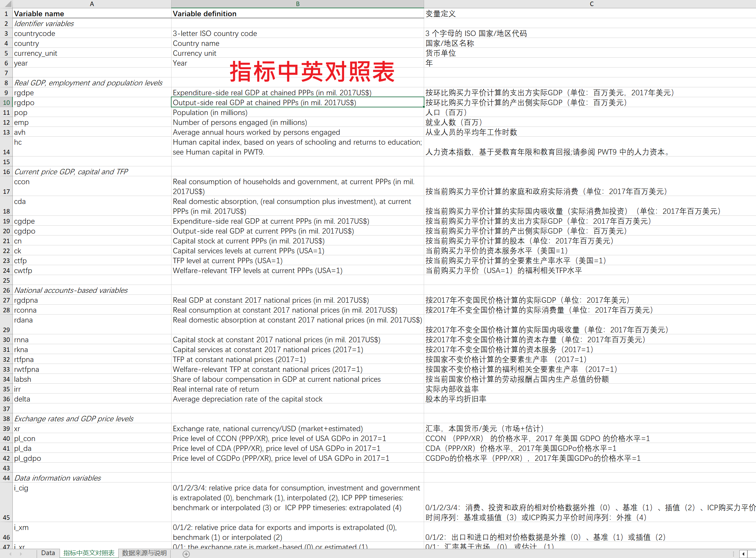The width and height of the screenshot is (756, 558).
Task: Select column A header
Action: (92, 4)
